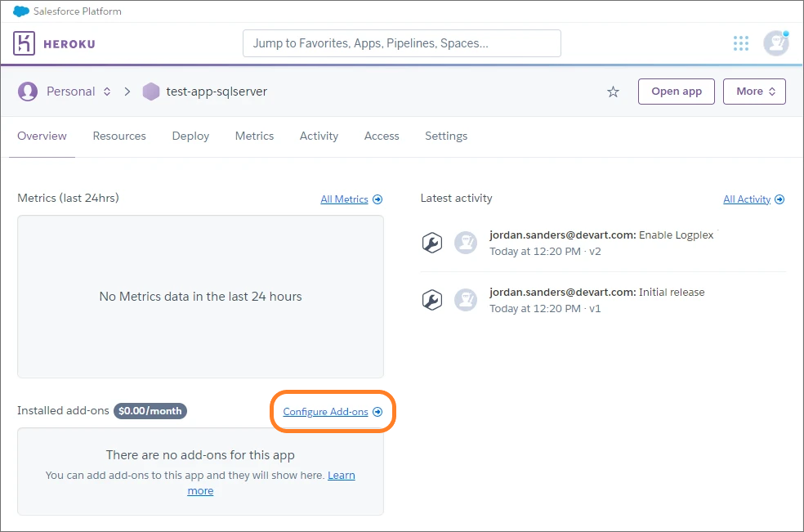804x532 pixels.
Task: Open the Activity tab
Action: click(x=319, y=136)
